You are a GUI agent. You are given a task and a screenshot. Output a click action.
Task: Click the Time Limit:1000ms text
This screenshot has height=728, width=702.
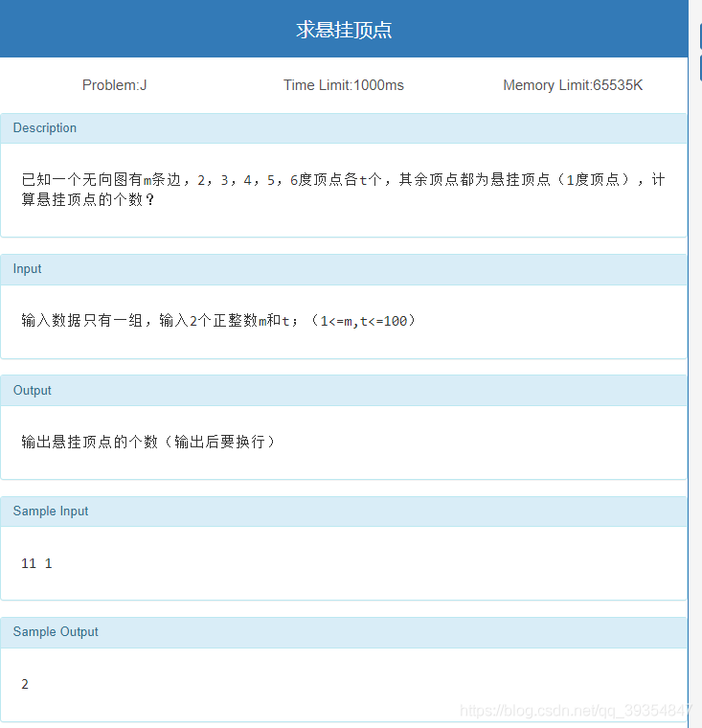tap(344, 85)
